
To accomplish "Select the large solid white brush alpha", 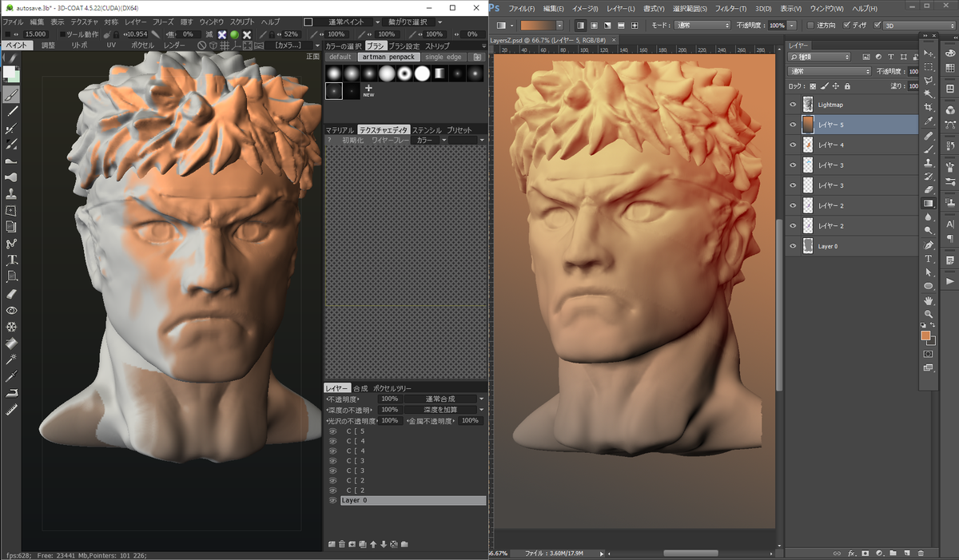I will point(422,73).
